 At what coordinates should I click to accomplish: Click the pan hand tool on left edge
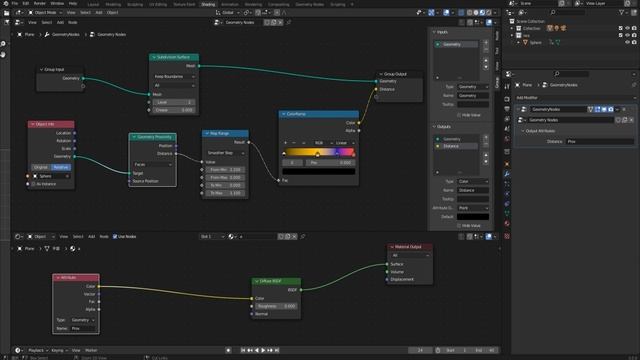pyautogui.click(x=3, y=54)
